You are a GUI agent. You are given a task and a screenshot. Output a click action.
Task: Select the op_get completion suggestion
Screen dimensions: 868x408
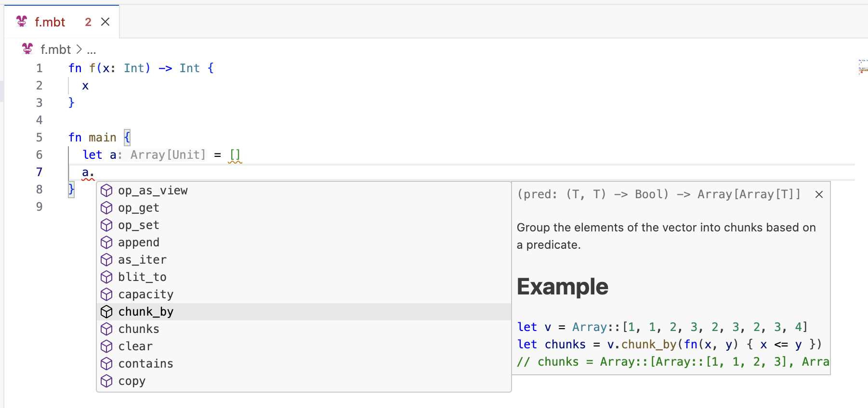pos(139,208)
